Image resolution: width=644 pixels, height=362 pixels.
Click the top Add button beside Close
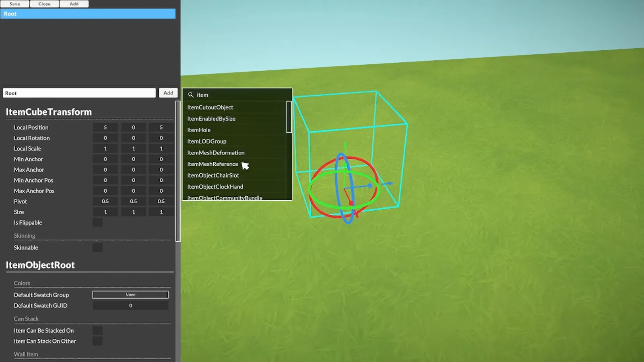click(x=74, y=4)
